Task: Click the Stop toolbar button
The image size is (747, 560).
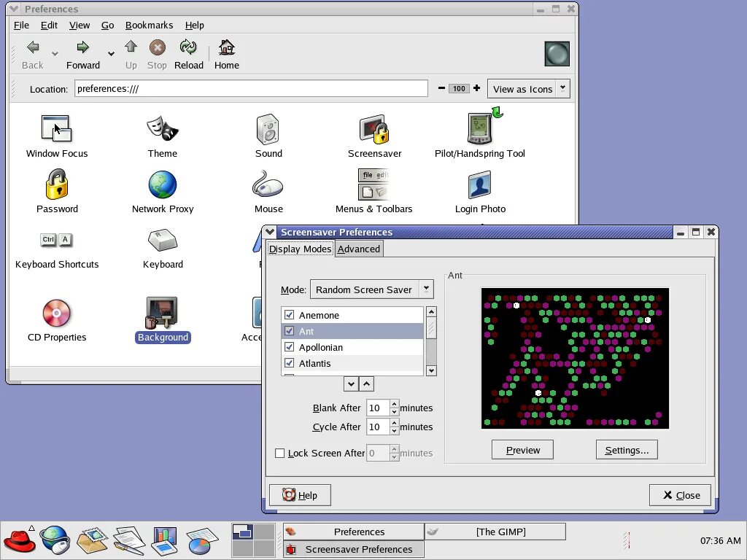Action: coord(158,55)
